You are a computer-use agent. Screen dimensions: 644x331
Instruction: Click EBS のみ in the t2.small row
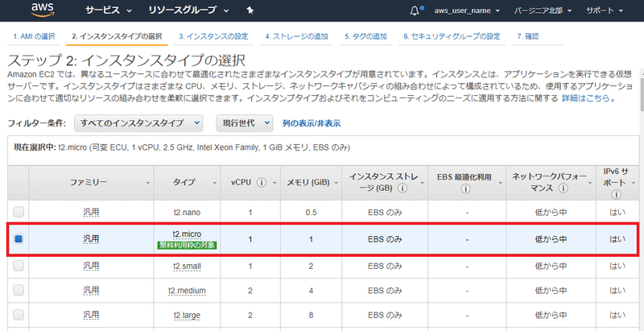385,266
